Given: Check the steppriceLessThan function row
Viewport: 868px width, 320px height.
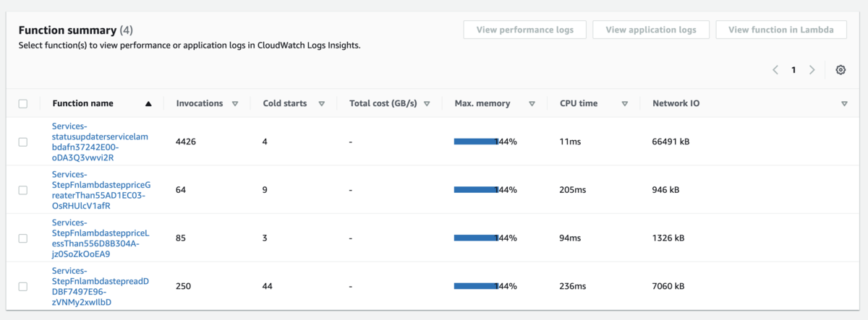Looking at the screenshot, I should coord(23,238).
